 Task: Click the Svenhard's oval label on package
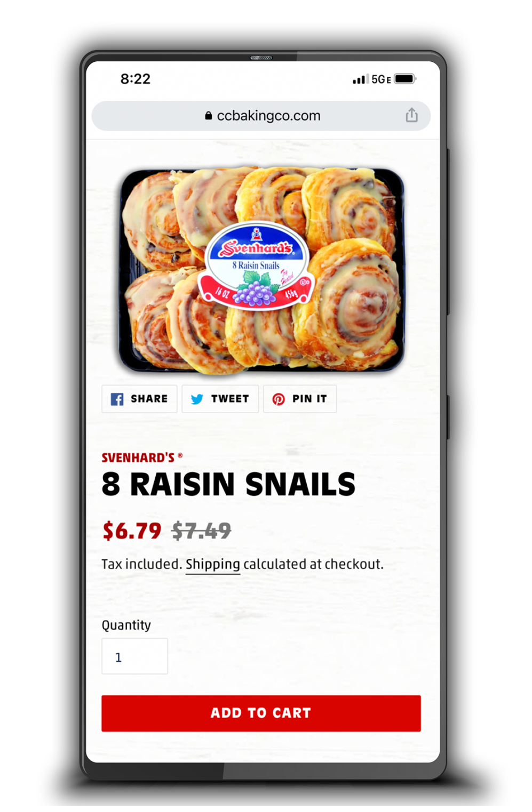click(256, 266)
